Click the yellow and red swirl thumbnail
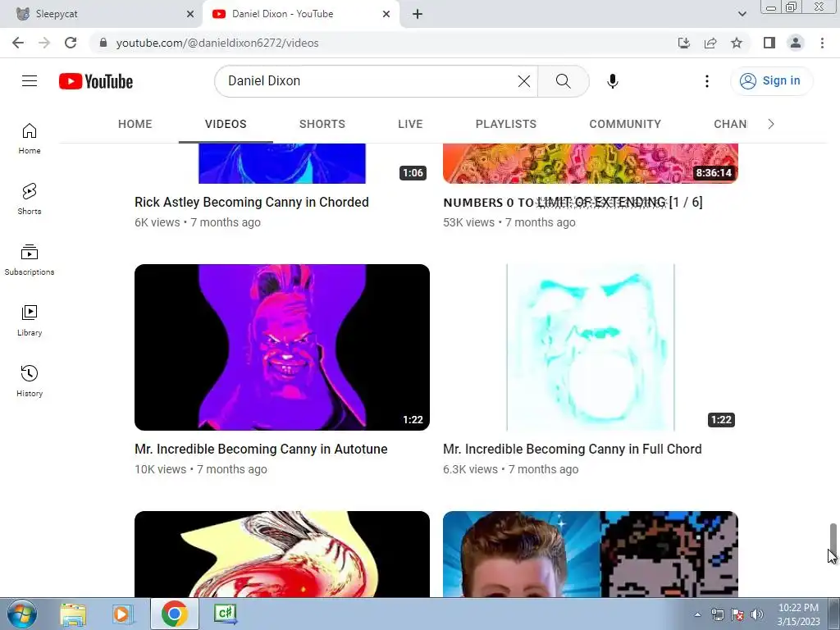The height and width of the screenshot is (630, 840). point(282,554)
